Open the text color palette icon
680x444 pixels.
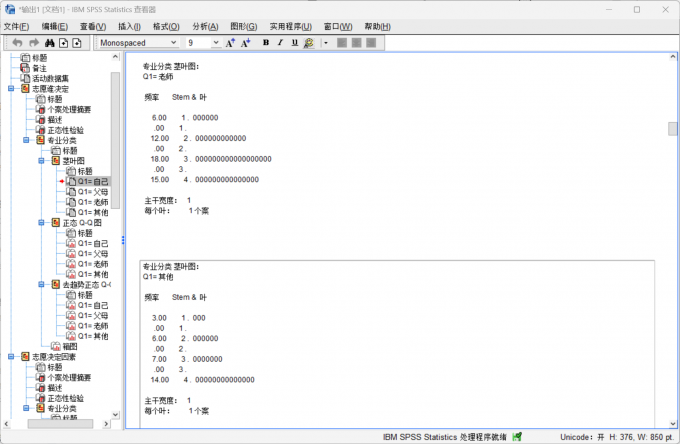(309, 42)
